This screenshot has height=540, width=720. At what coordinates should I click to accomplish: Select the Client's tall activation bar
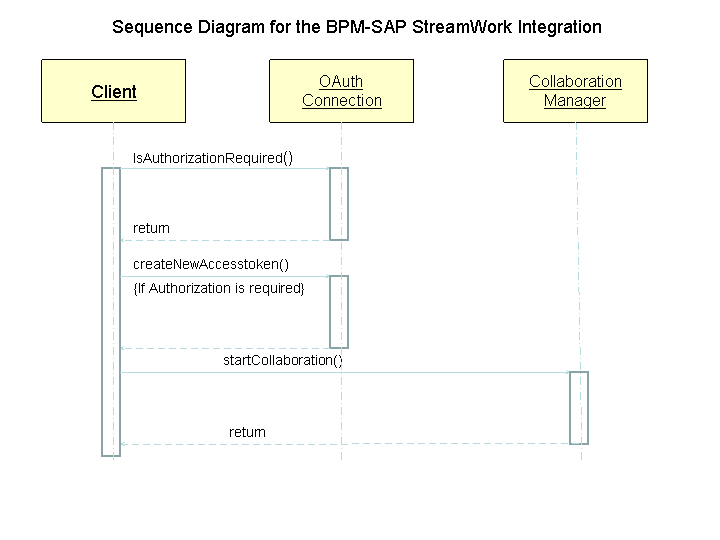[x=111, y=312]
